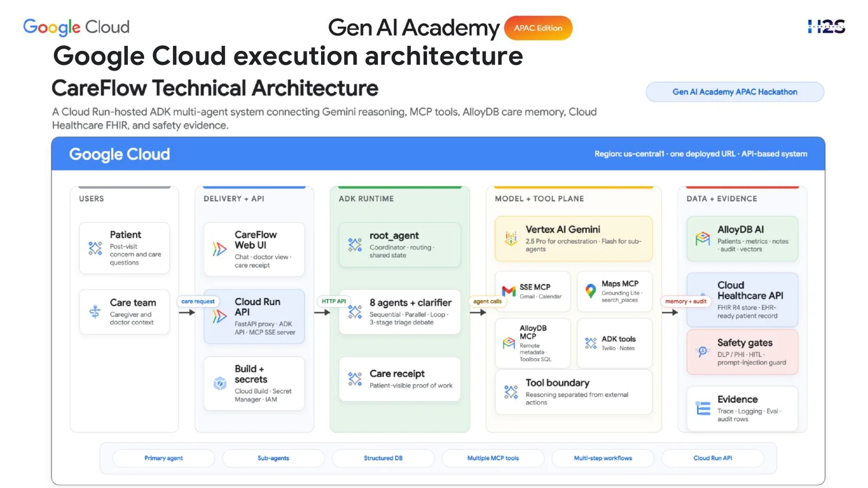Image resolution: width=868 pixels, height=488 pixels.
Task: Select the Safety gates icon
Action: click(703, 351)
